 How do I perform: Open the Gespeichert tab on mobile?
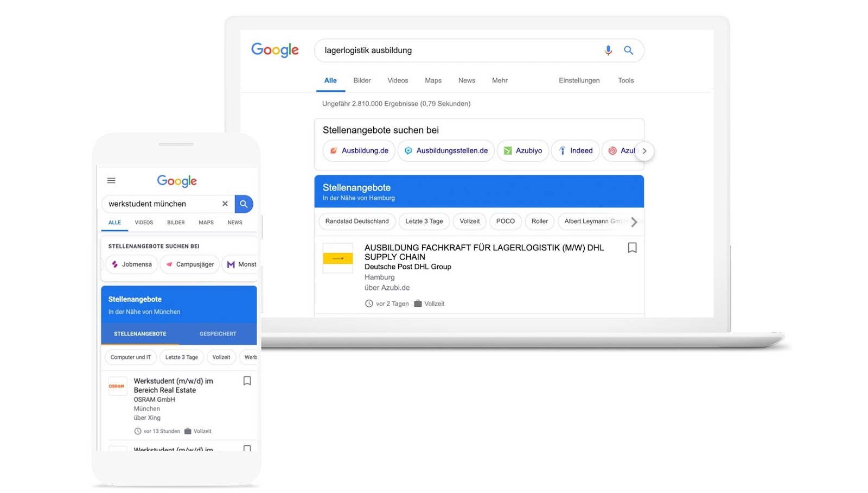[x=218, y=334]
